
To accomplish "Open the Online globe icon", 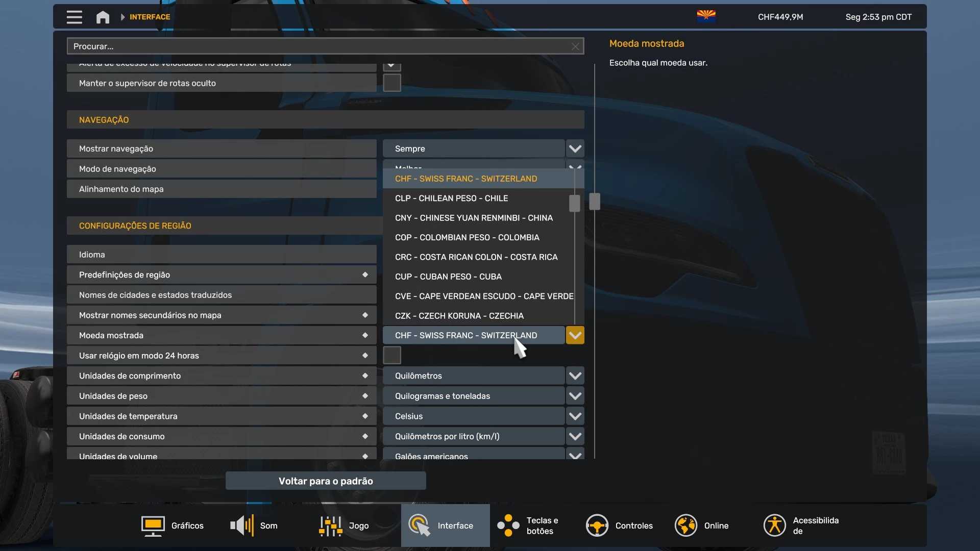I will 685,525.
